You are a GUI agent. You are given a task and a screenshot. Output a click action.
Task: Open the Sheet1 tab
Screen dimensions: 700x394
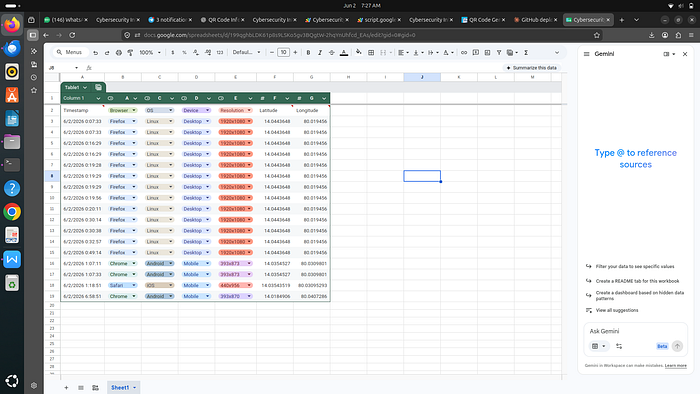tap(123, 388)
